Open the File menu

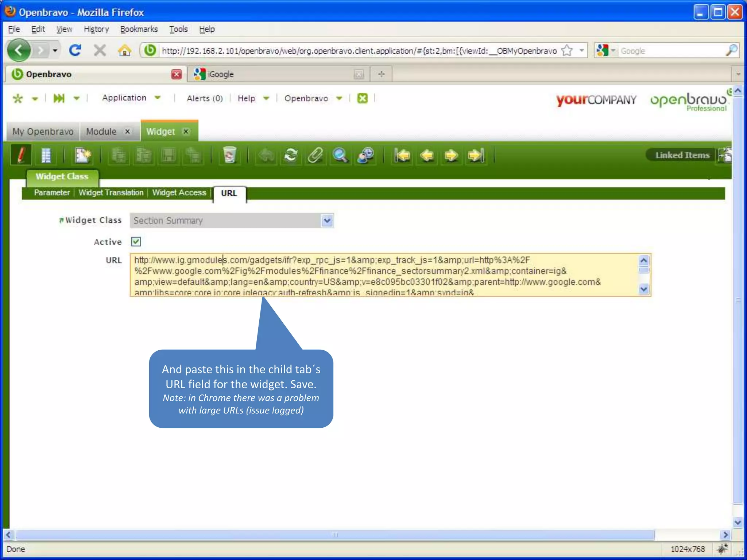pos(14,29)
